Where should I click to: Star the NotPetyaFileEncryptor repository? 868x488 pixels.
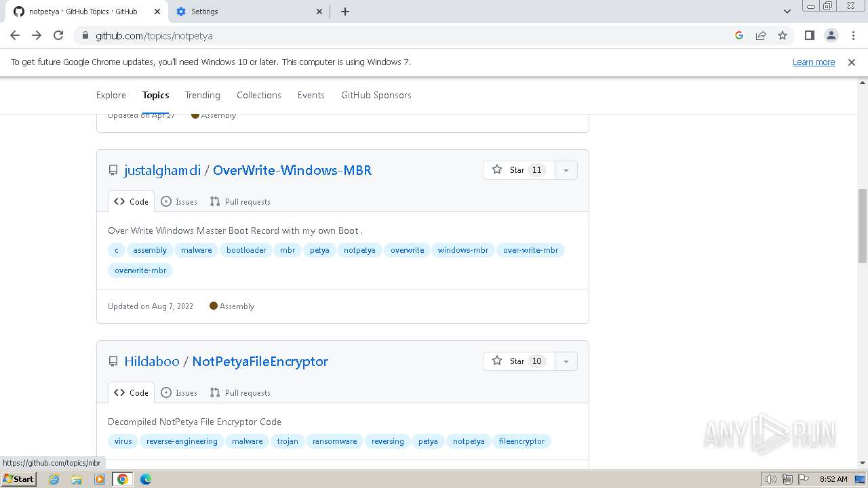(519, 361)
